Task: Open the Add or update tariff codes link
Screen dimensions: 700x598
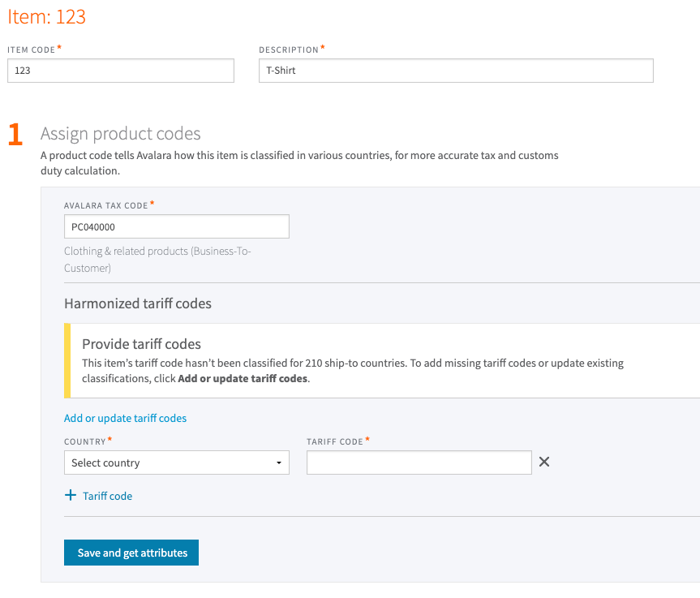Action: tap(125, 418)
